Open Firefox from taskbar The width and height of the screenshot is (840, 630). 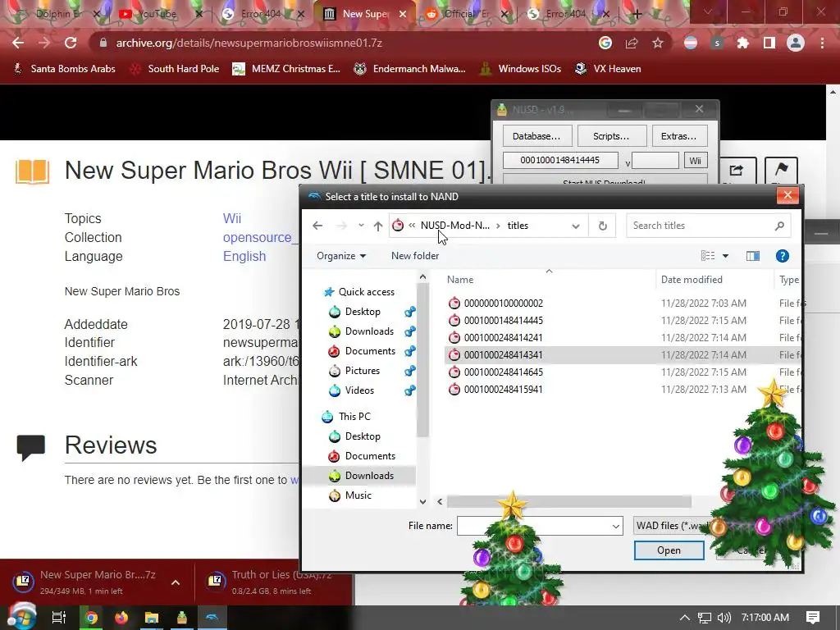click(x=121, y=618)
